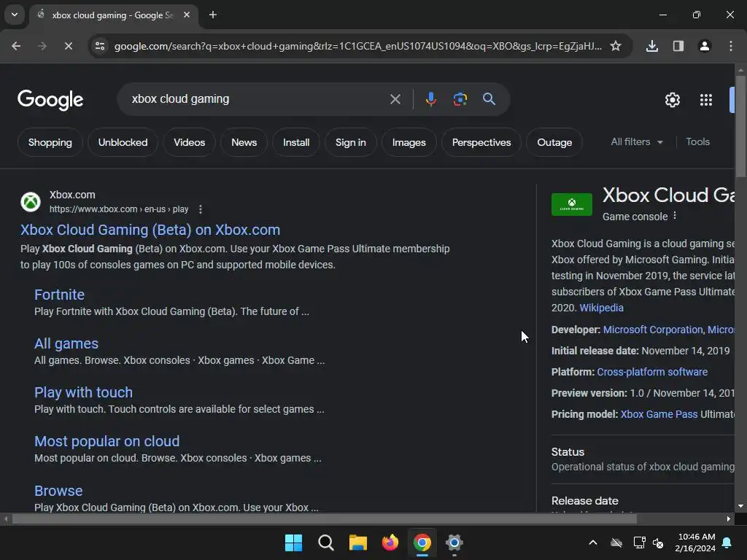Screen dimensions: 747x560
Task: Stop loading the page
Action: 68,46
